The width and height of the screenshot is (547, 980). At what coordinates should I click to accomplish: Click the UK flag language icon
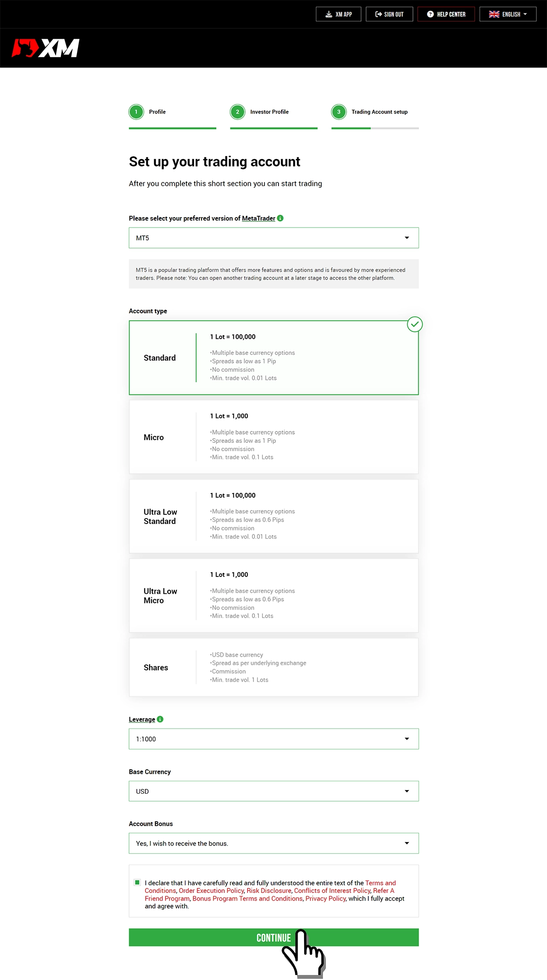494,14
